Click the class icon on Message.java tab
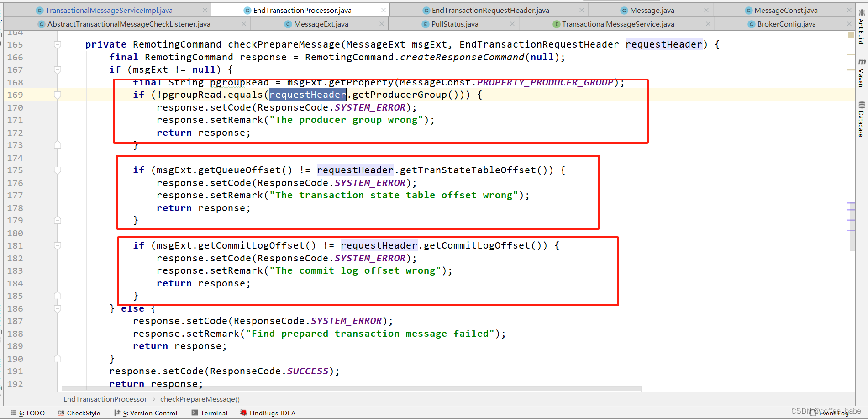The width and height of the screenshot is (868, 419). coord(624,10)
